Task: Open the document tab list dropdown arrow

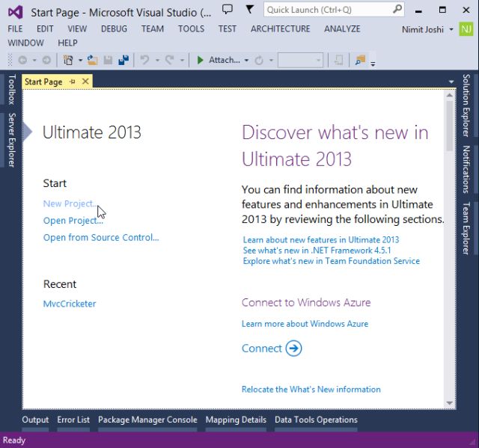Action: 451,82
